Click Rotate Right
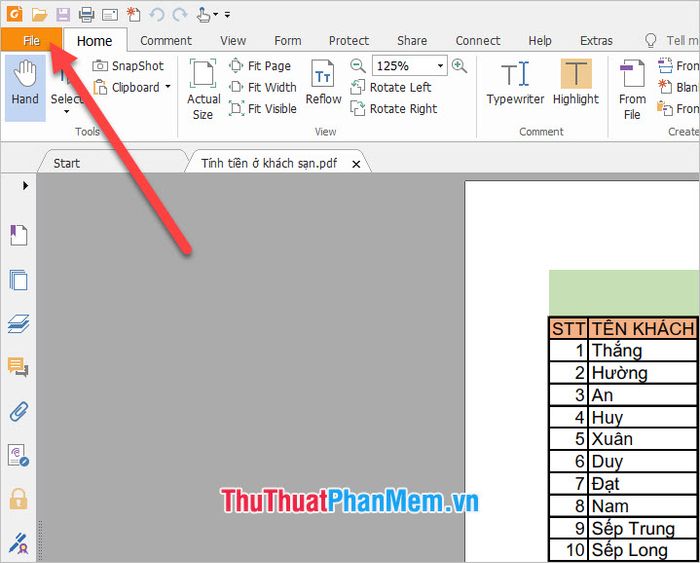Screen dimensions: 700x563 394,108
